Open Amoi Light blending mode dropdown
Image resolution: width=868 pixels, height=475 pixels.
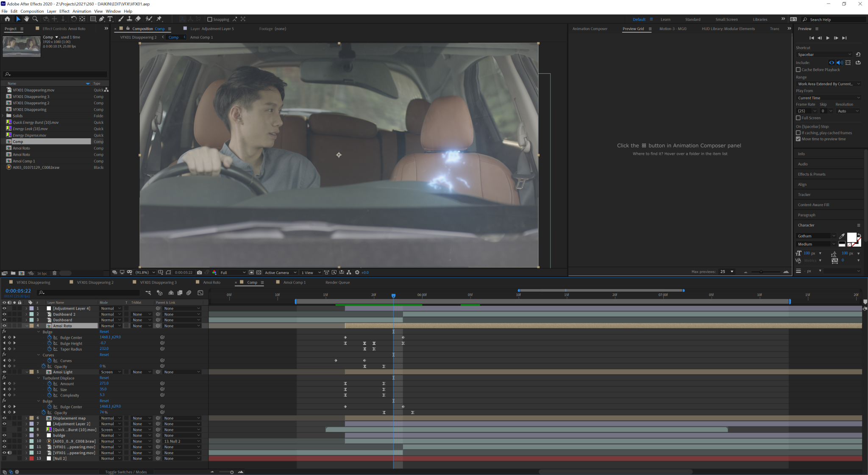point(111,372)
